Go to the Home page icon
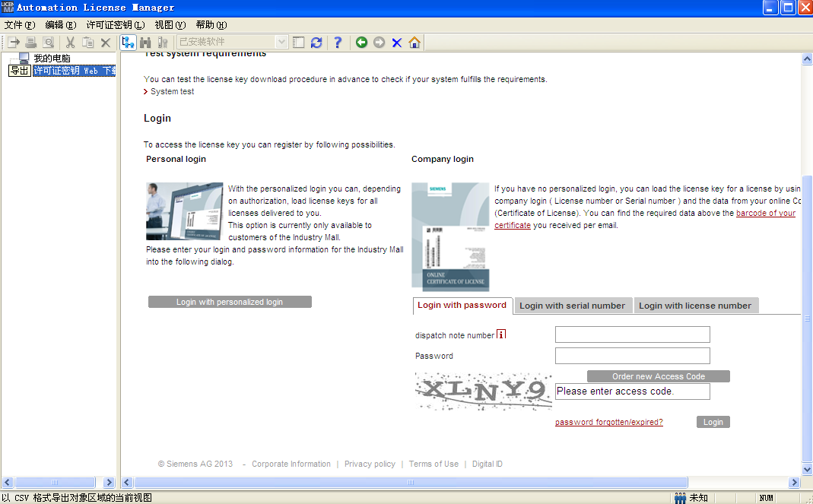 tap(414, 43)
